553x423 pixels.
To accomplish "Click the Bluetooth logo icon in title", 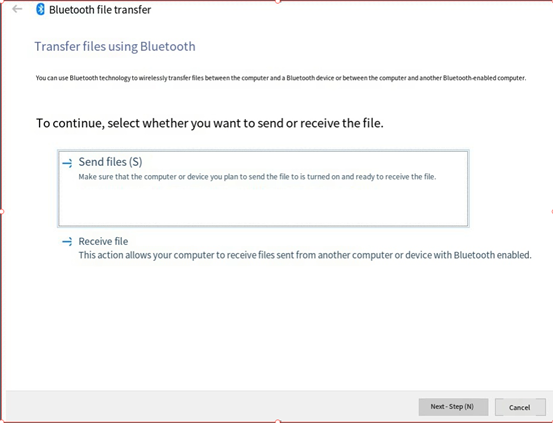I will tap(41, 10).
